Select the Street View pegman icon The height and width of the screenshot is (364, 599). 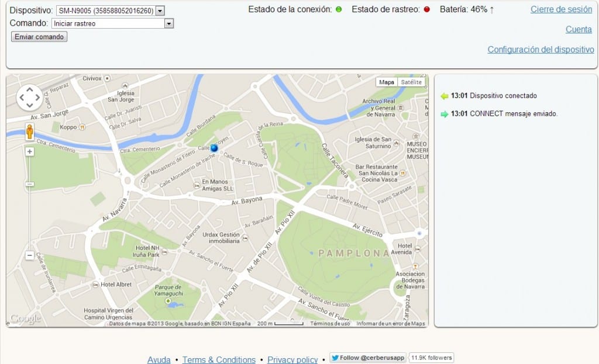coord(30,132)
